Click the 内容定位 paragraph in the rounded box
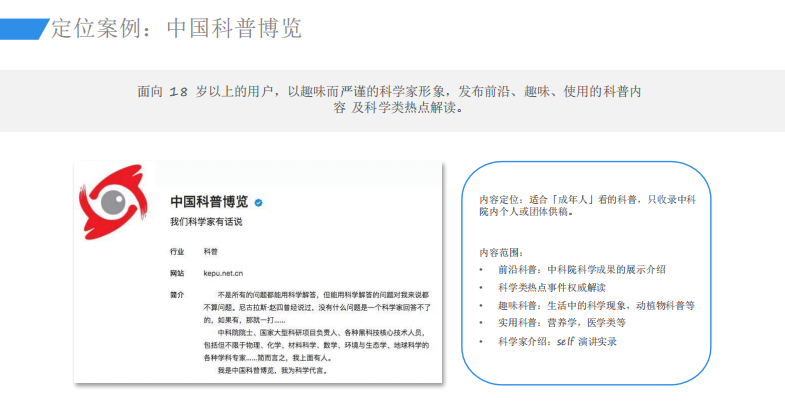785x411 pixels. click(x=587, y=206)
